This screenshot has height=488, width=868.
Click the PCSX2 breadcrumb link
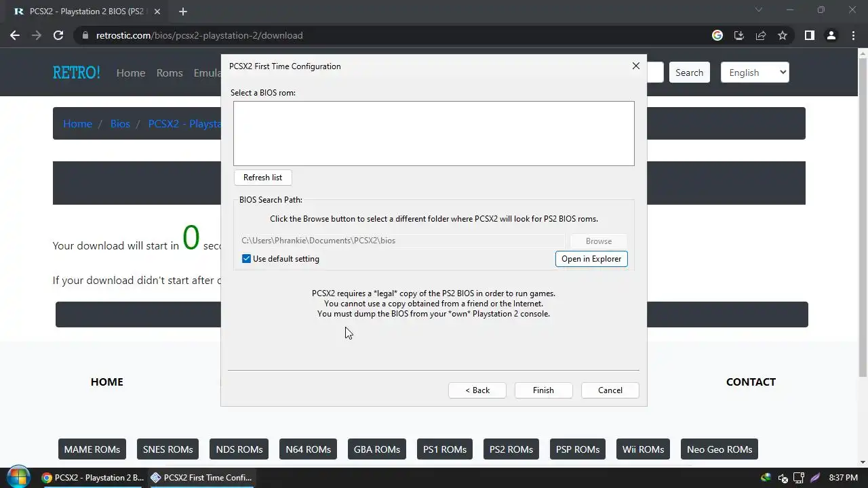point(184,123)
